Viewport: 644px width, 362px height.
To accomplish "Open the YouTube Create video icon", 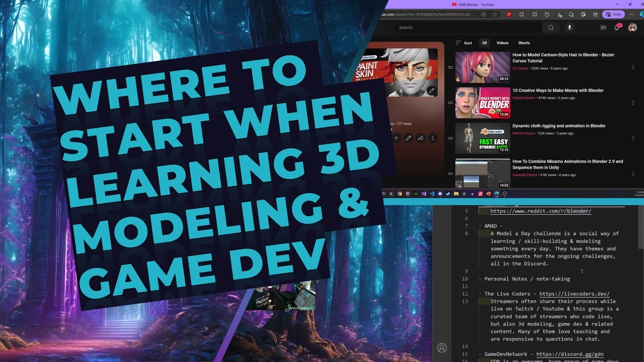I will click(603, 28).
